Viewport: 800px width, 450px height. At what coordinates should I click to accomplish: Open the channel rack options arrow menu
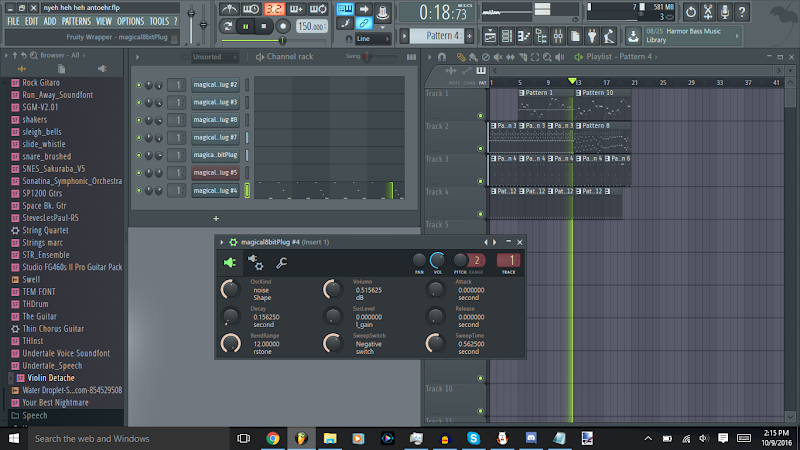pos(137,57)
